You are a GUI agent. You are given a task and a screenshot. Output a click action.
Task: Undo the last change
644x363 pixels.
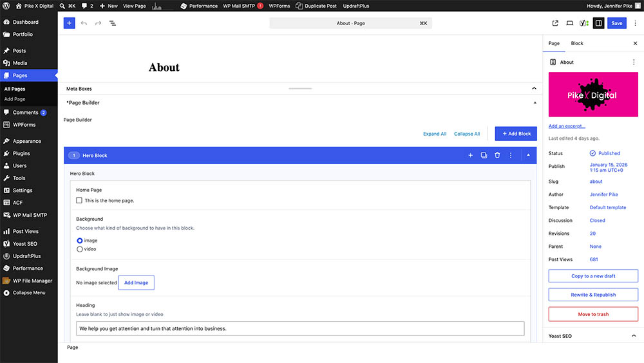click(84, 23)
